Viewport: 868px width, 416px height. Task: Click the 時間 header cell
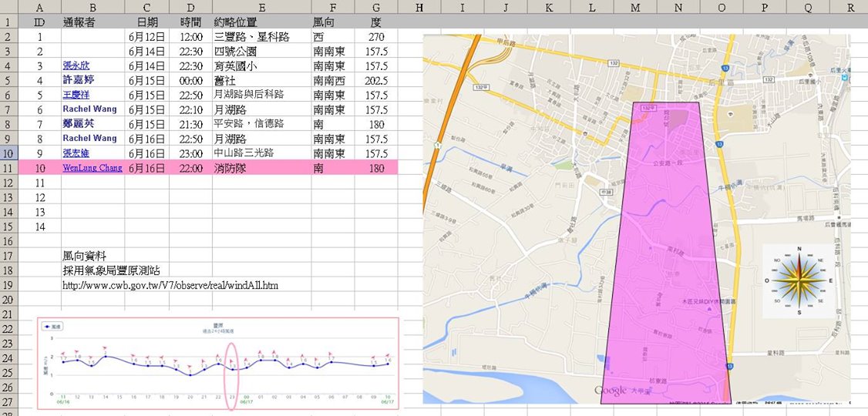[190, 22]
